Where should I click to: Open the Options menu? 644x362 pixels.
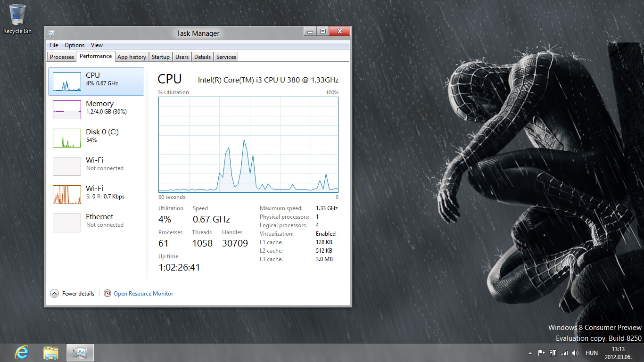pos(74,45)
